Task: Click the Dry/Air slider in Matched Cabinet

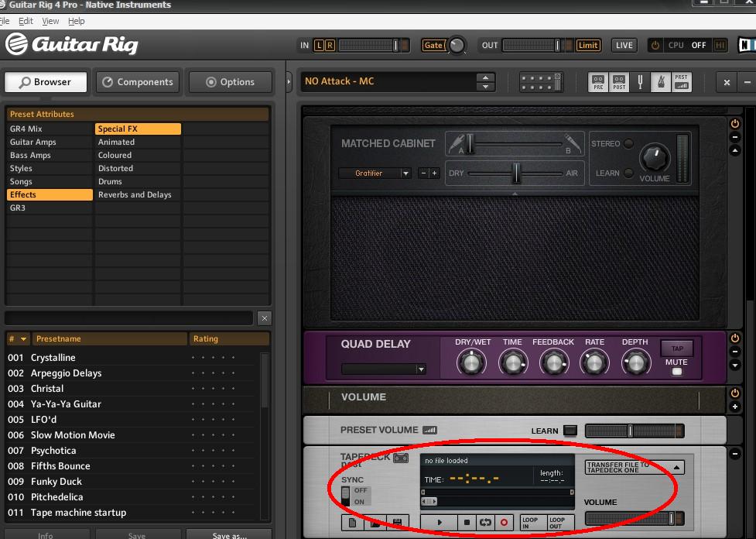Action: pyautogui.click(x=515, y=173)
